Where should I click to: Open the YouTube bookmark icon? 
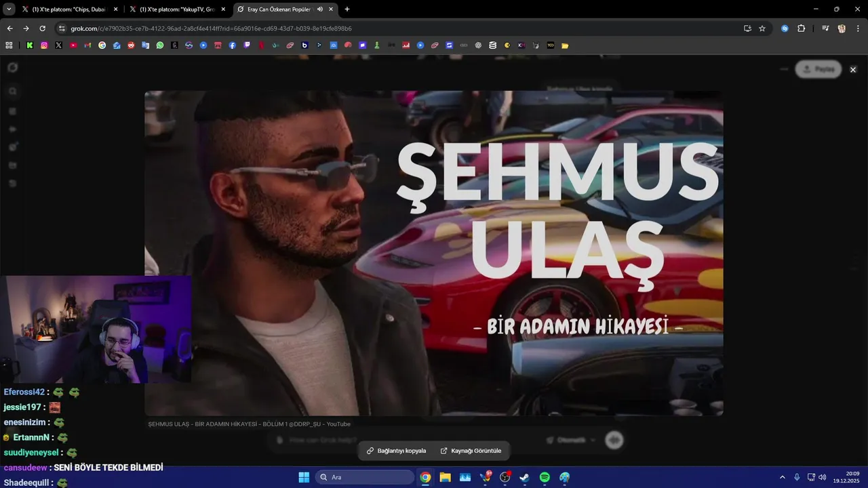click(73, 45)
